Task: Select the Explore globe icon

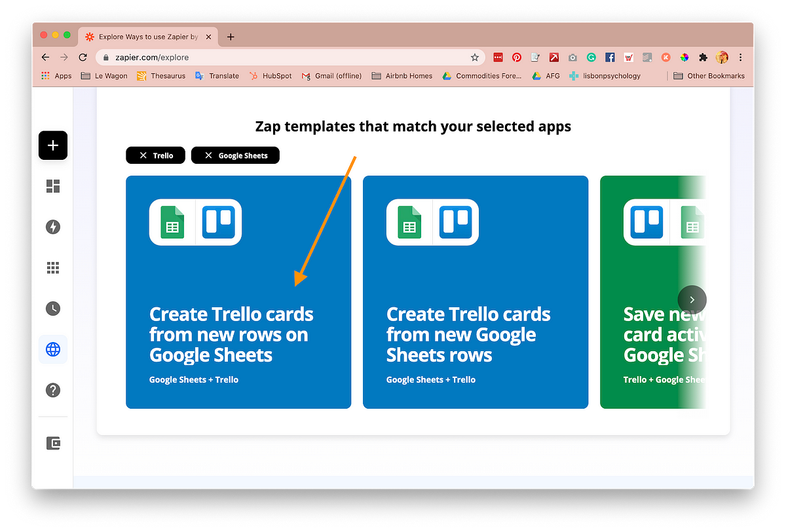Action: (53, 349)
